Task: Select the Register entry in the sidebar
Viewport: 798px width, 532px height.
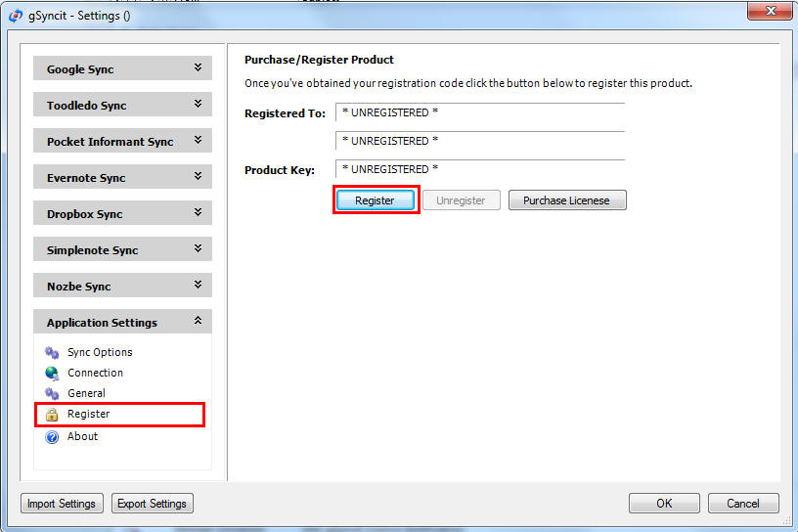Action: (89, 414)
